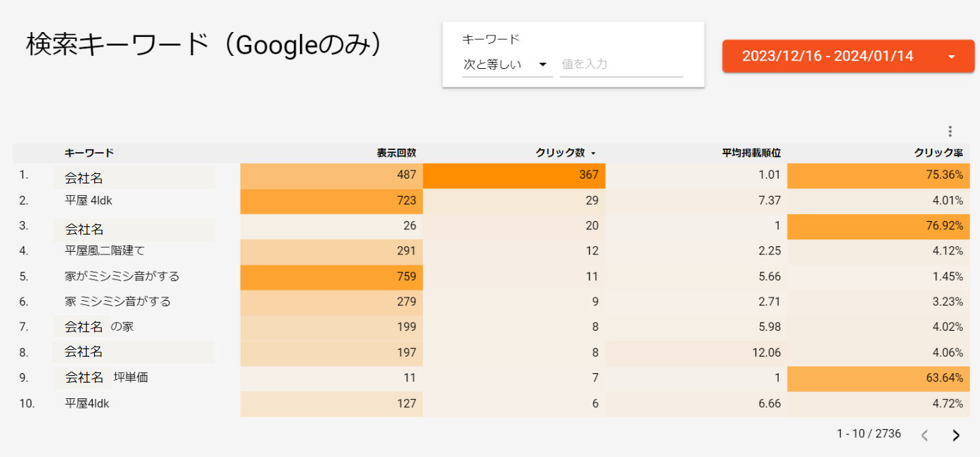Click the 367 clicks highlighted cell
This screenshot has width=980, height=457.
click(514, 175)
